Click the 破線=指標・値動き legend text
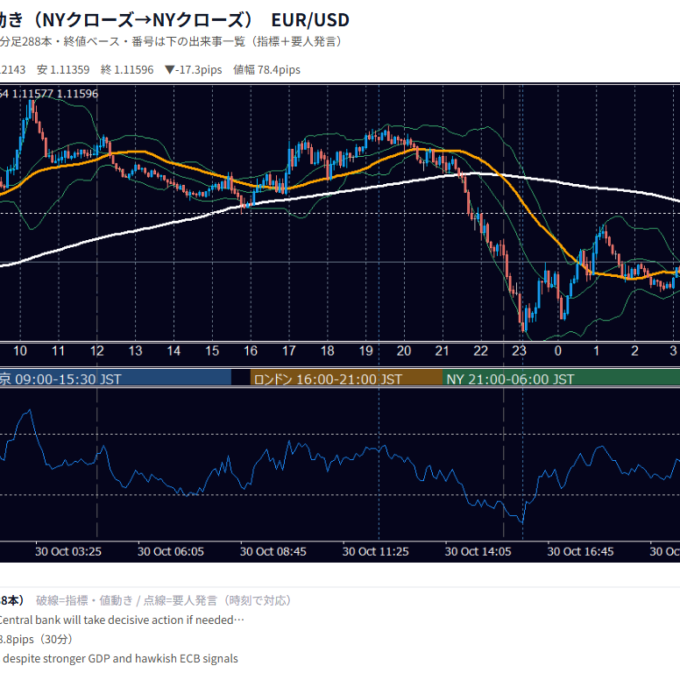Image resolution: width=680 pixels, height=680 pixels. [84, 601]
